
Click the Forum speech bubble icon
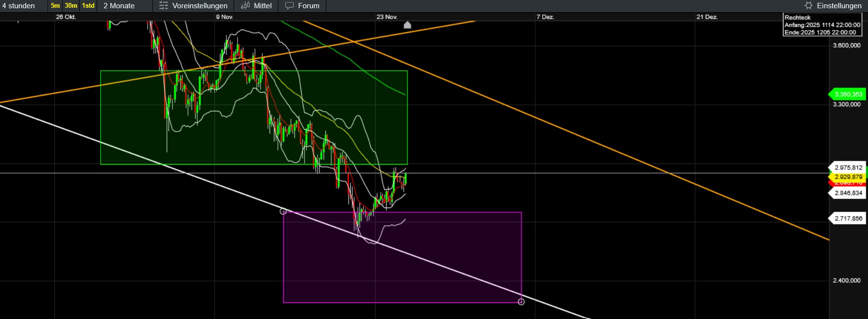(289, 6)
